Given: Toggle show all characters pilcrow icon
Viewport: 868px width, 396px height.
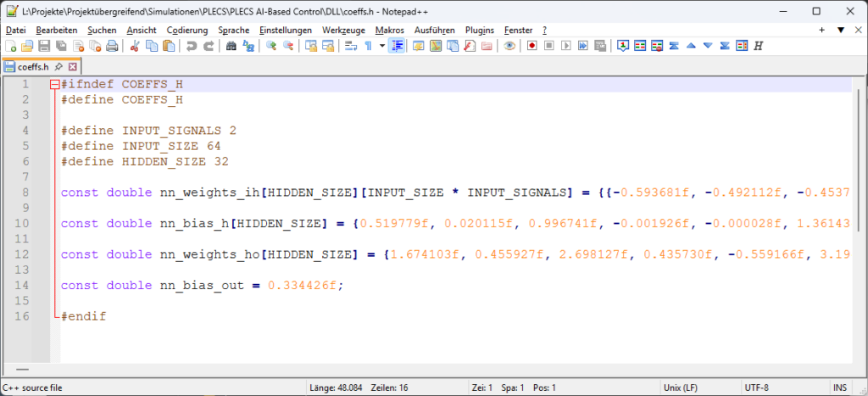Looking at the screenshot, I should (369, 46).
